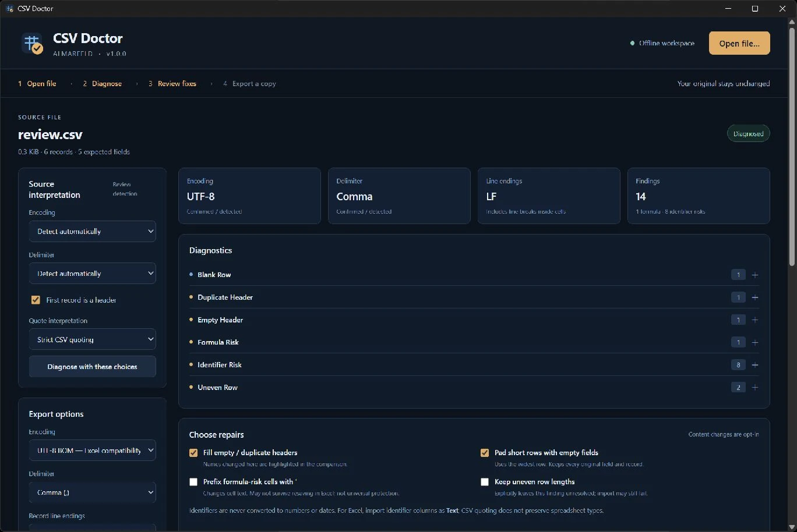Screen dimensions: 797x532
Task: Open the export Encoding dropdown showing UTF-8 BOM
Action: [x=93, y=451]
